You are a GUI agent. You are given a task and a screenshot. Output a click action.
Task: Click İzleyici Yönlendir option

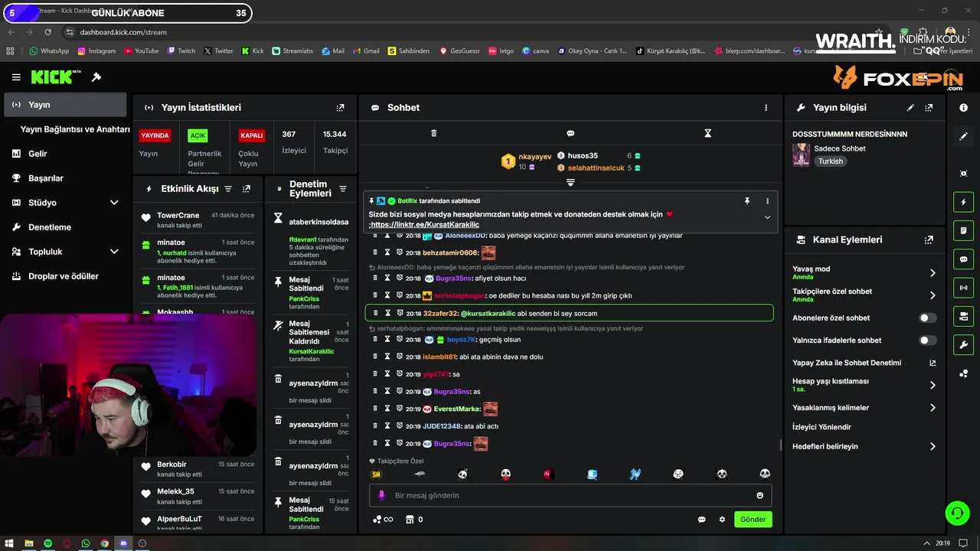point(822,427)
